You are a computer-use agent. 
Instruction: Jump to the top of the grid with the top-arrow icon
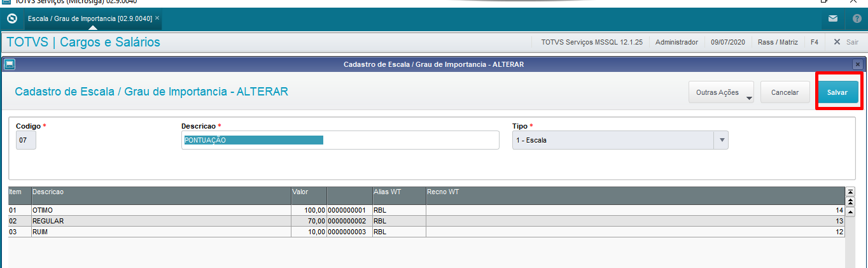coord(850,192)
